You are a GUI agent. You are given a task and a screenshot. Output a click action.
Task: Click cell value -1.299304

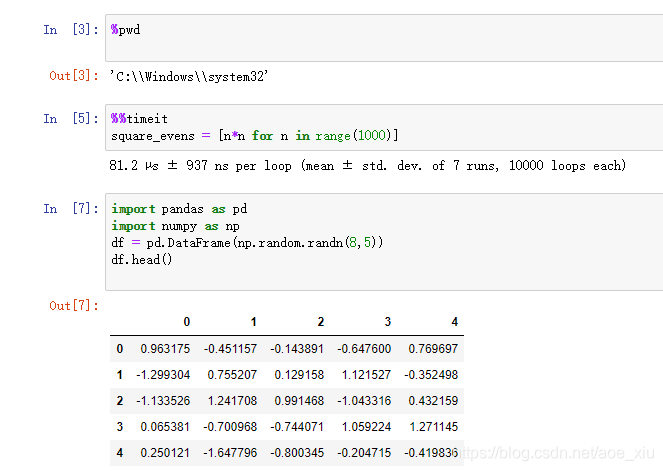click(163, 375)
